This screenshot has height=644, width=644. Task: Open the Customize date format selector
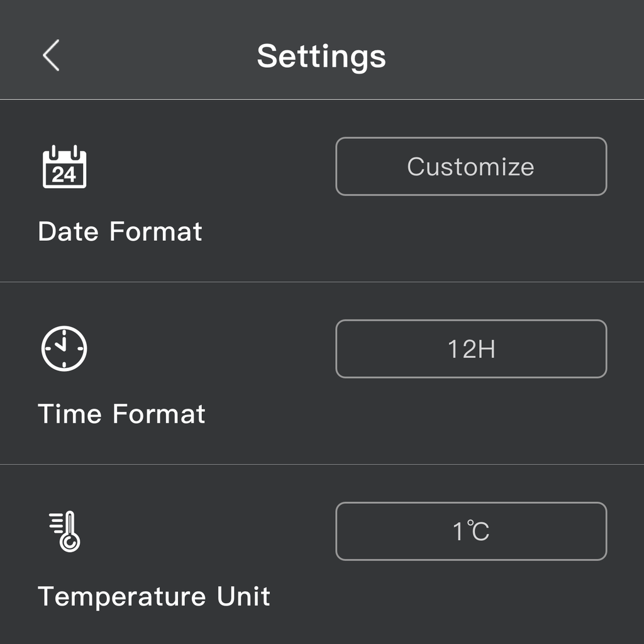point(471,167)
